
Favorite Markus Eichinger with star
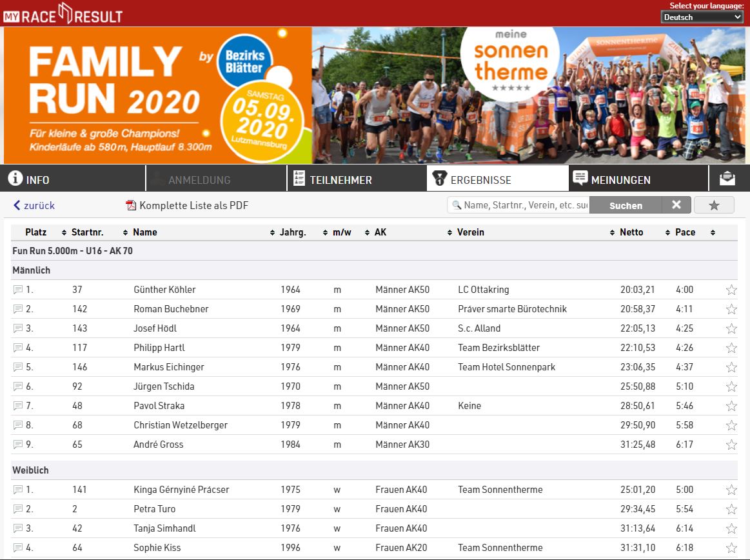pos(731,367)
